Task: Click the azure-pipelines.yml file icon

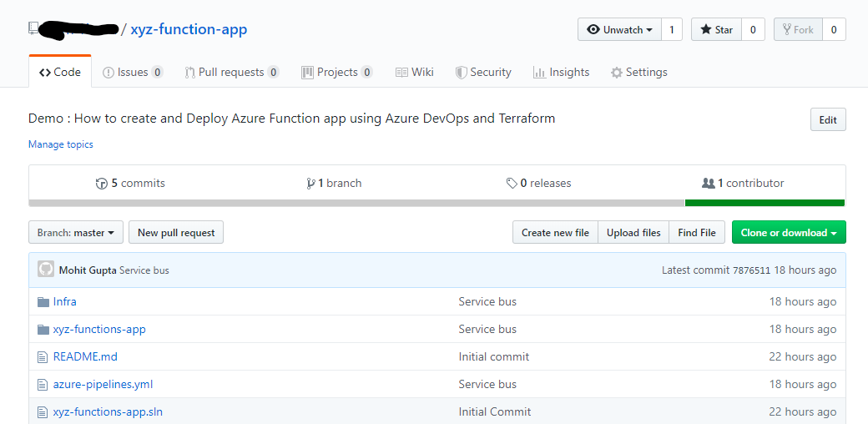Action: 43,384
